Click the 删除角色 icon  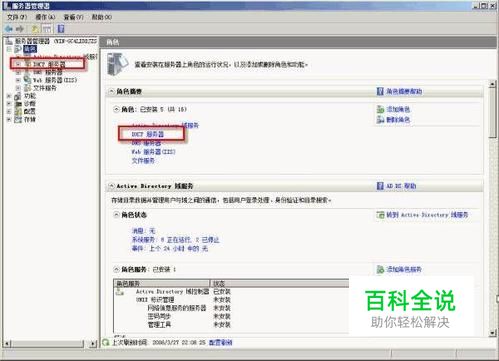(x=380, y=119)
